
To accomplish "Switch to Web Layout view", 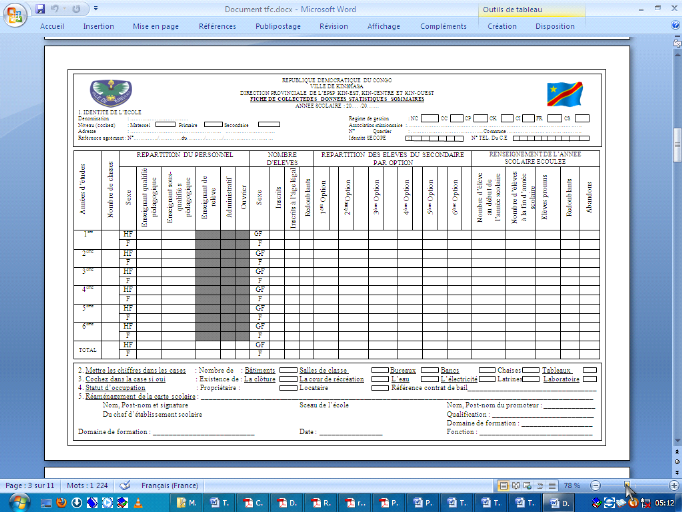I will click(528, 485).
